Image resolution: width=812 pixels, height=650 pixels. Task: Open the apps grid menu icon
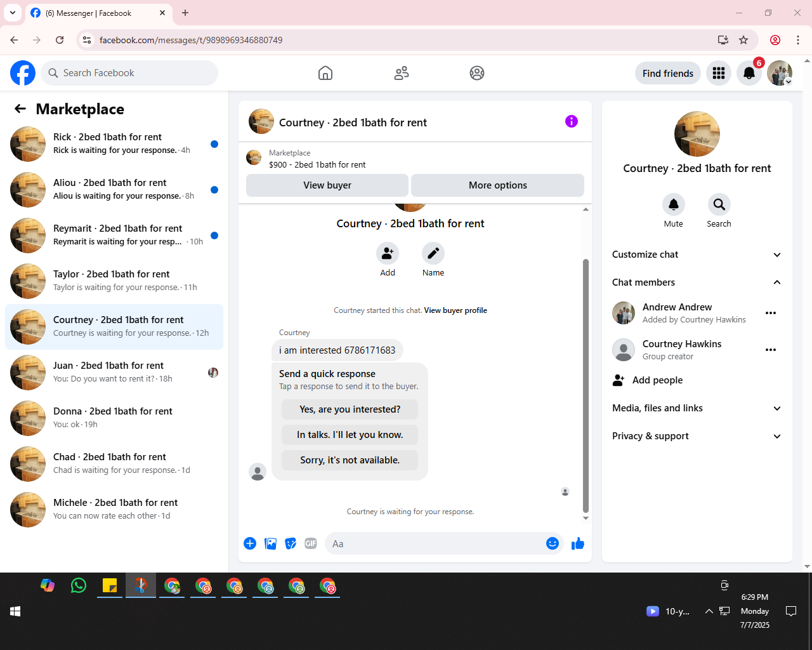[x=719, y=73]
